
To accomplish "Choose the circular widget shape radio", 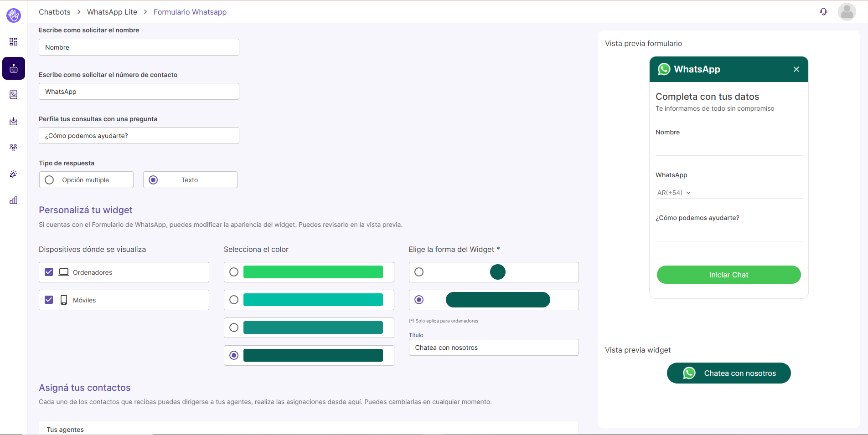I will tap(419, 272).
